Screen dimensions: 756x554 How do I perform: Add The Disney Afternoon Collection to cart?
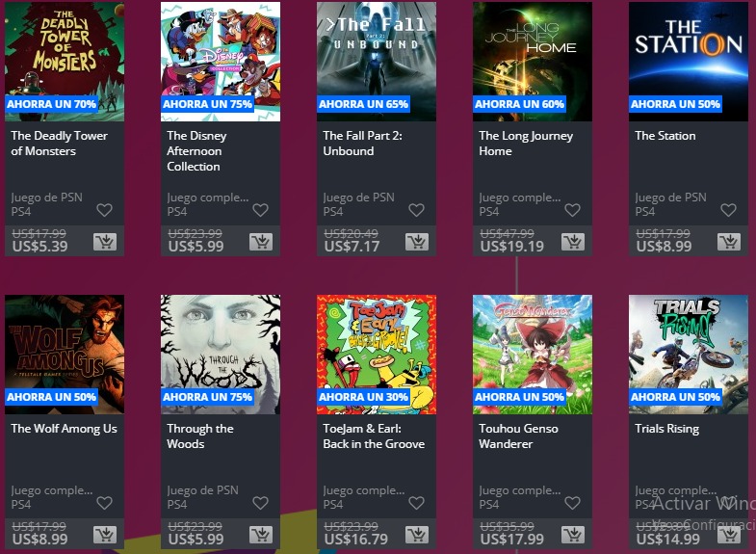[x=261, y=242]
